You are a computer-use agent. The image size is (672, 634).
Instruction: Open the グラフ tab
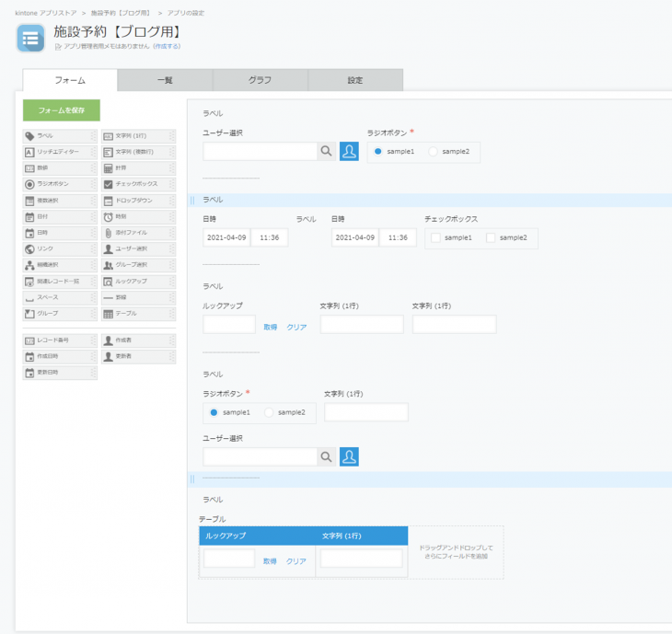(x=261, y=80)
